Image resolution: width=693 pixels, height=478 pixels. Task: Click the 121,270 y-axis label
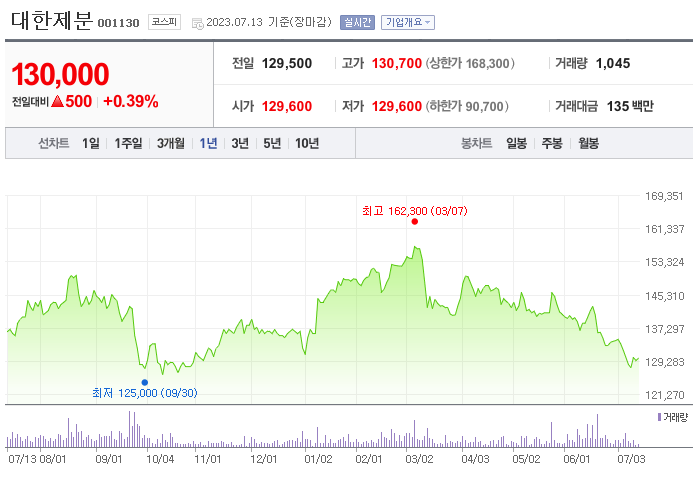coord(664,395)
